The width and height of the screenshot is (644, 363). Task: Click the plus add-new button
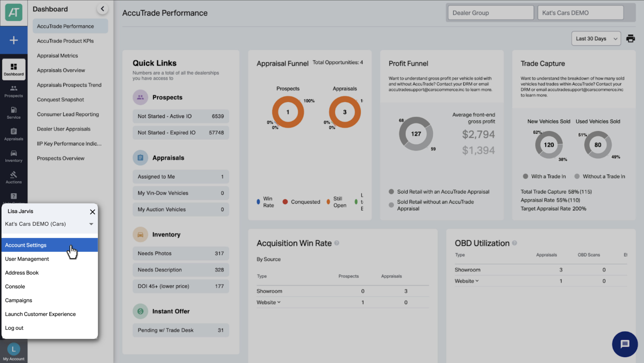coord(14,40)
